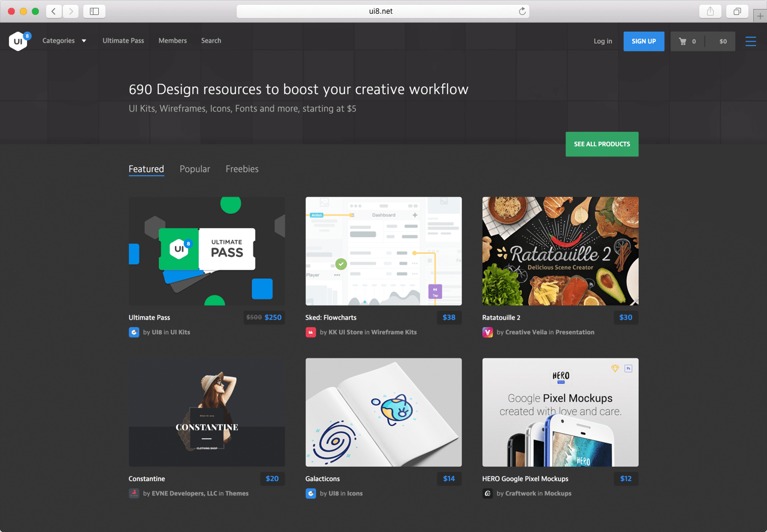Click $30 price tag

click(x=626, y=318)
